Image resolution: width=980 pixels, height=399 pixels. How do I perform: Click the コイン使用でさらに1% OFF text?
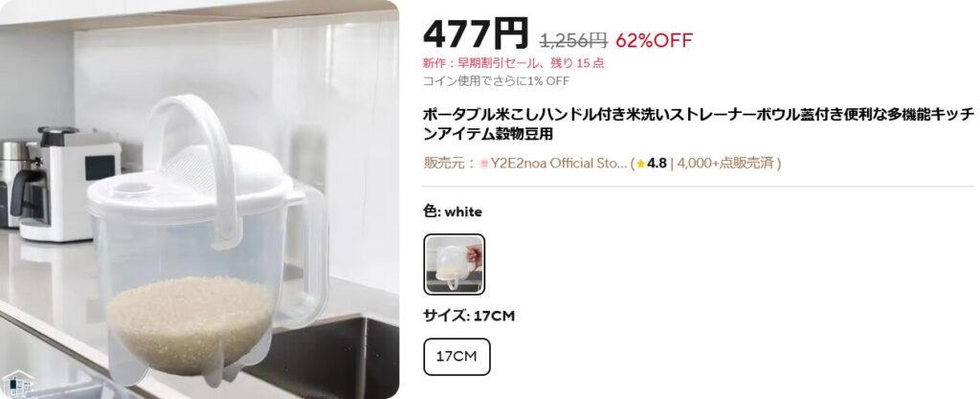(x=496, y=81)
